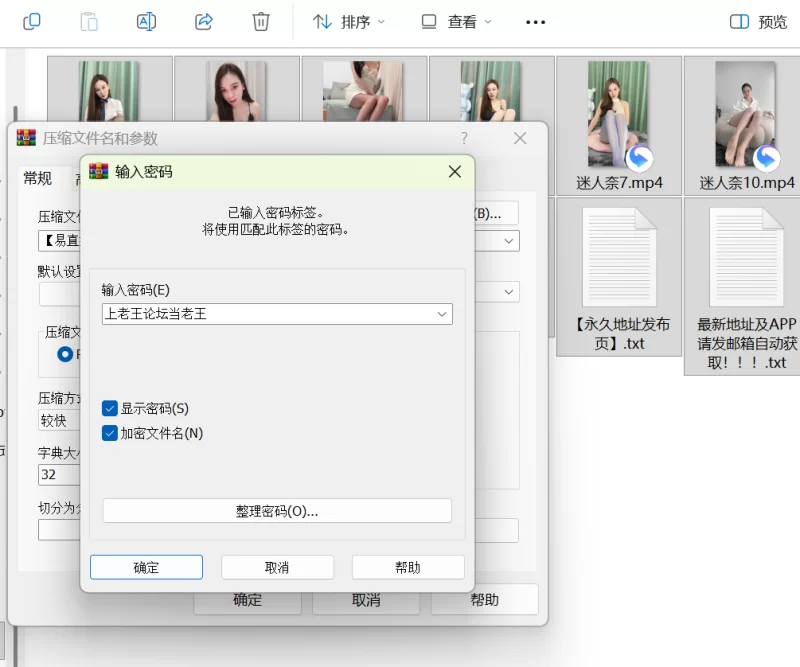Expand the 排序 sort dropdown
The height and width of the screenshot is (667, 800).
tap(349, 22)
